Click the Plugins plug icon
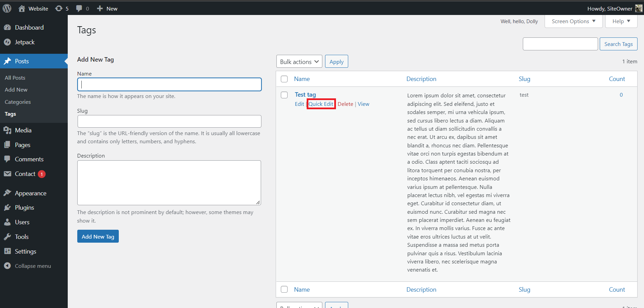Image resolution: width=644 pixels, height=308 pixels. [x=8, y=207]
